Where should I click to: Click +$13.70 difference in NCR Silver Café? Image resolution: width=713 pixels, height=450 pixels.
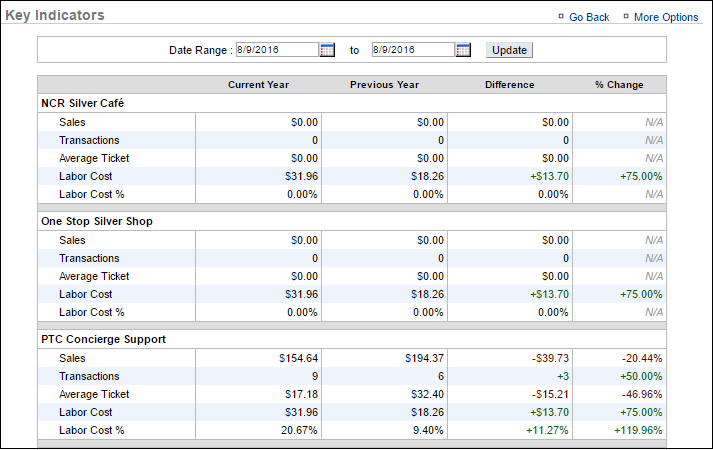coord(549,176)
